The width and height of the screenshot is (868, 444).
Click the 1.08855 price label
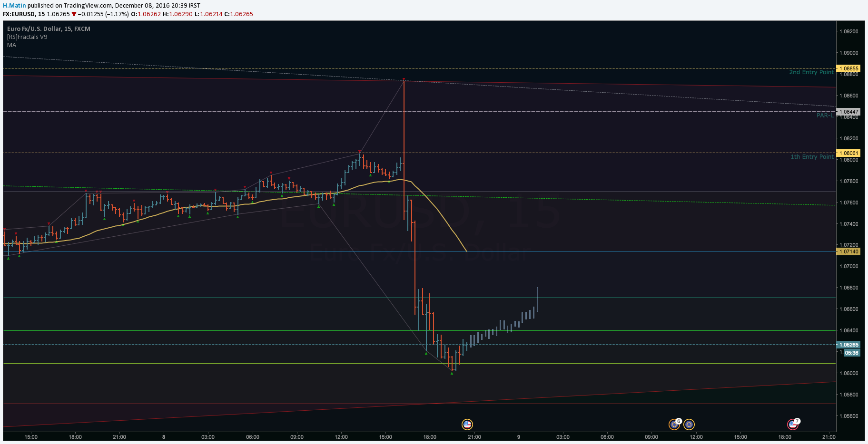848,68
